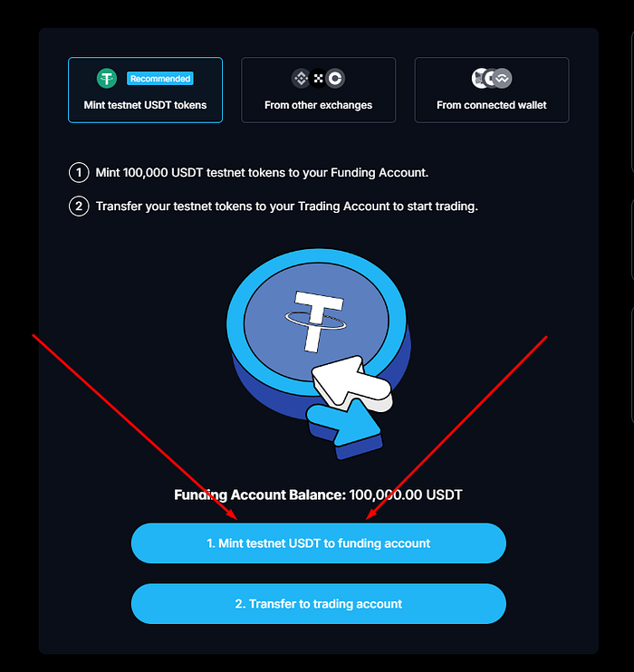Click the circled number 2 step icon

coord(79,206)
